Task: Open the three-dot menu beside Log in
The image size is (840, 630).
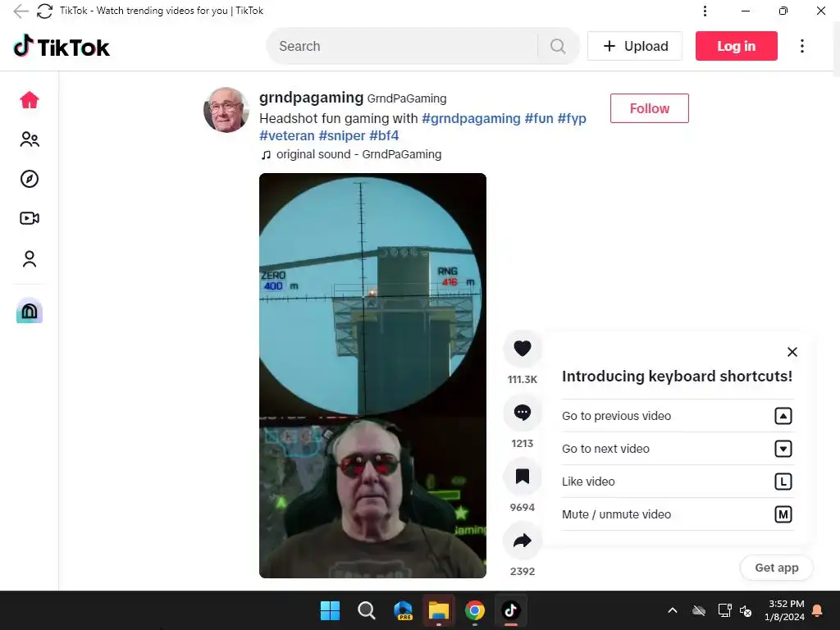Action: [x=802, y=46]
